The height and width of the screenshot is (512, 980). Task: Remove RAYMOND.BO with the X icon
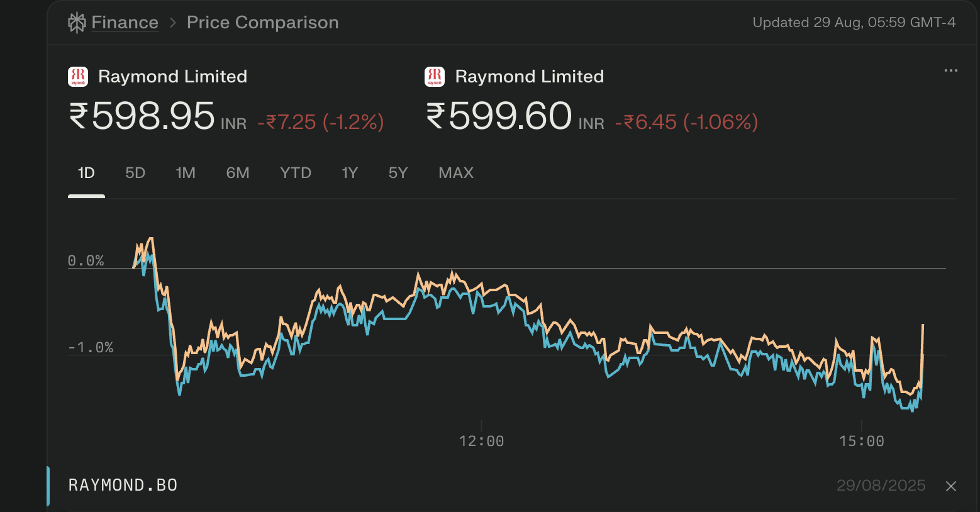click(x=951, y=486)
